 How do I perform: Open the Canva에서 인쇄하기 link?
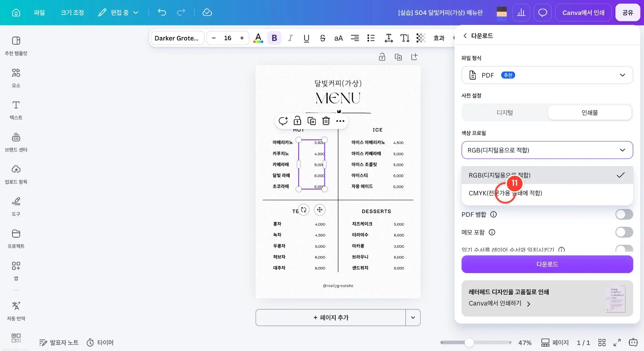pyautogui.click(x=500, y=304)
